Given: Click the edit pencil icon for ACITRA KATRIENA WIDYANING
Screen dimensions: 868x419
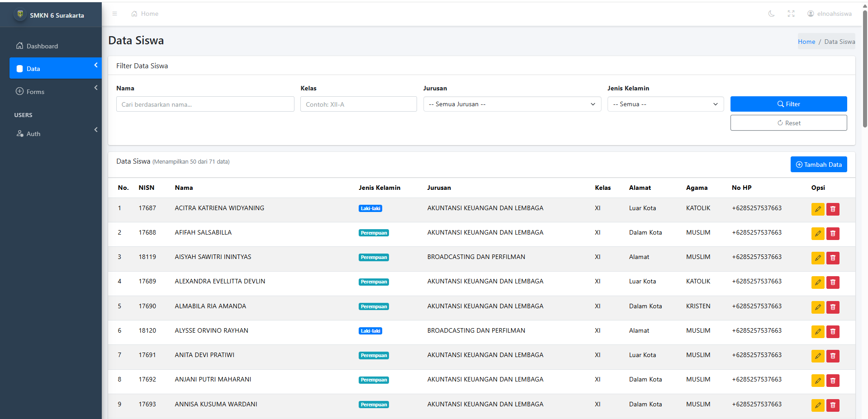Looking at the screenshot, I should click(x=817, y=209).
